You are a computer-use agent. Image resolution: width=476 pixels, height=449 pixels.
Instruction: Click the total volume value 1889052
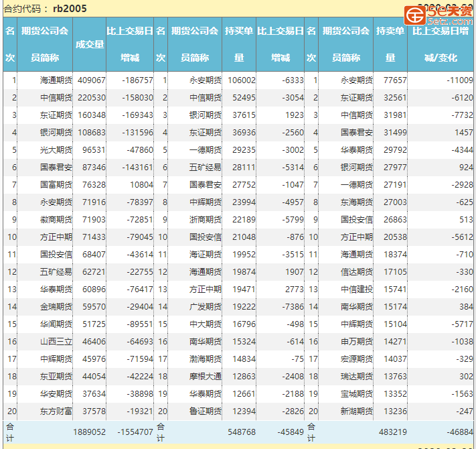click(89, 432)
